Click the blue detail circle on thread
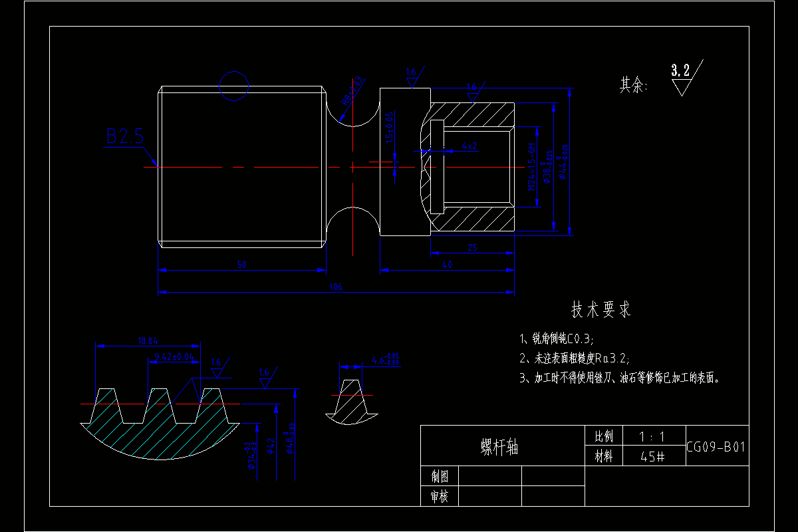 tap(234, 86)
